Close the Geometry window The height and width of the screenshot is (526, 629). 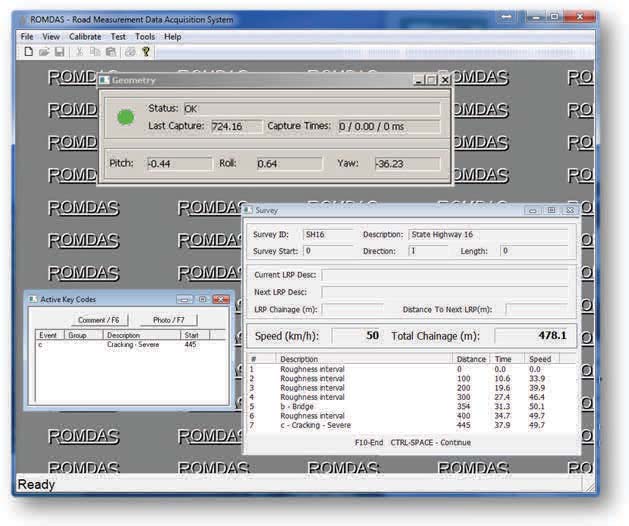445,80
